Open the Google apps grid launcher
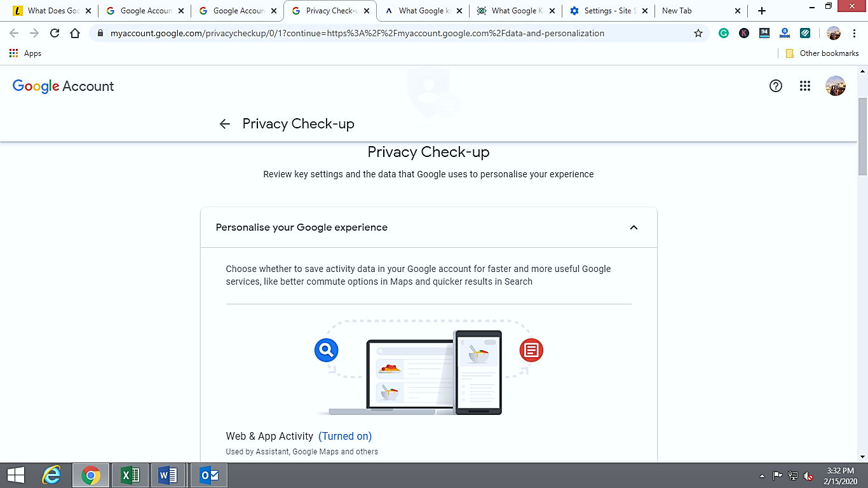868x488 pixels. [x=805, y=86]
